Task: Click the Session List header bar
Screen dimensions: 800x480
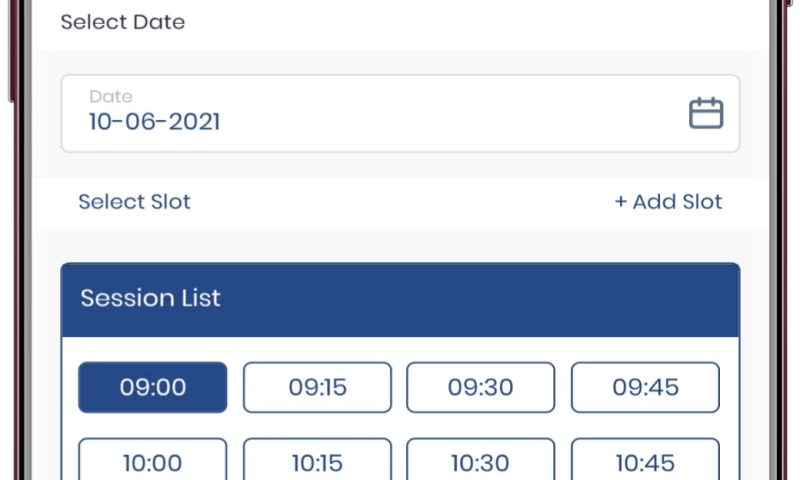Action: point(400,299)
